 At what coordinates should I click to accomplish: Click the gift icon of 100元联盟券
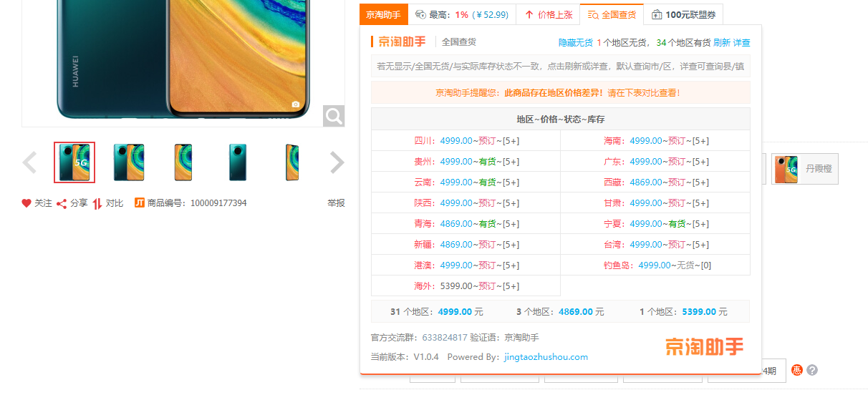coord(657,14)
